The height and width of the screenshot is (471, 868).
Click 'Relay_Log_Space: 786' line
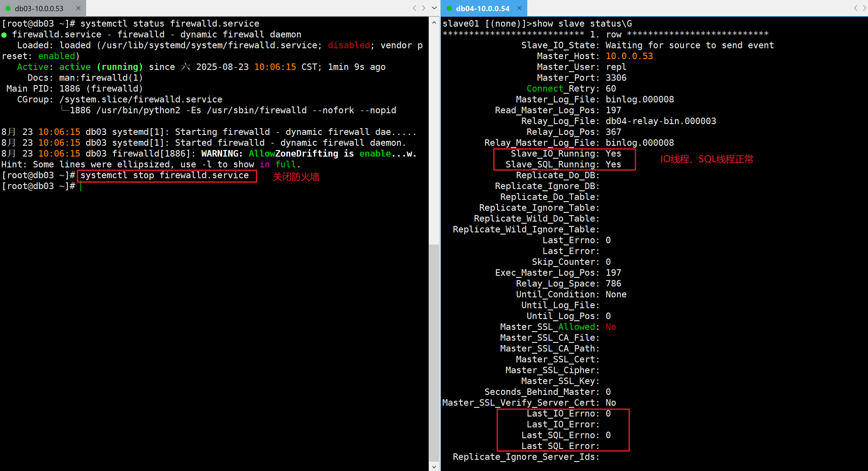[568, 283]
